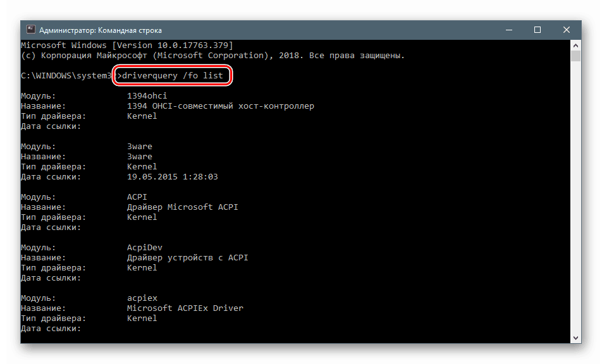Click 'Название:' label in the AcpiDev entry

pos(44,258)
